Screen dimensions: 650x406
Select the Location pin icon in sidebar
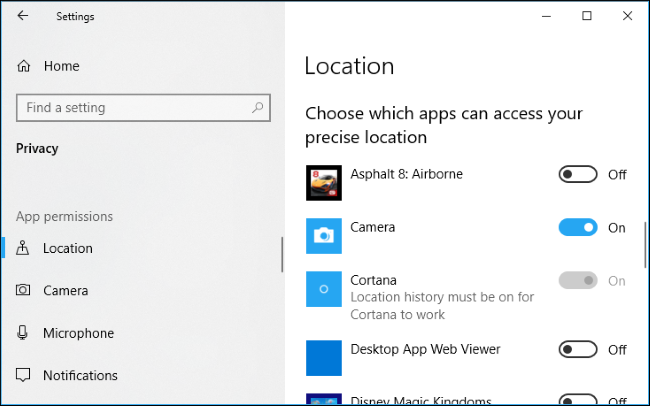22,248
